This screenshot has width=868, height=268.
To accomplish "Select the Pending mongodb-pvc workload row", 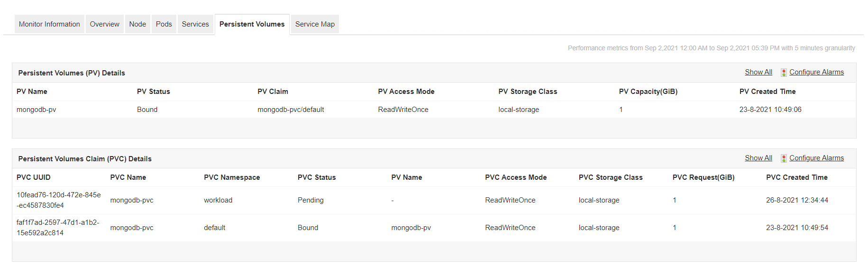I will 311,200.
